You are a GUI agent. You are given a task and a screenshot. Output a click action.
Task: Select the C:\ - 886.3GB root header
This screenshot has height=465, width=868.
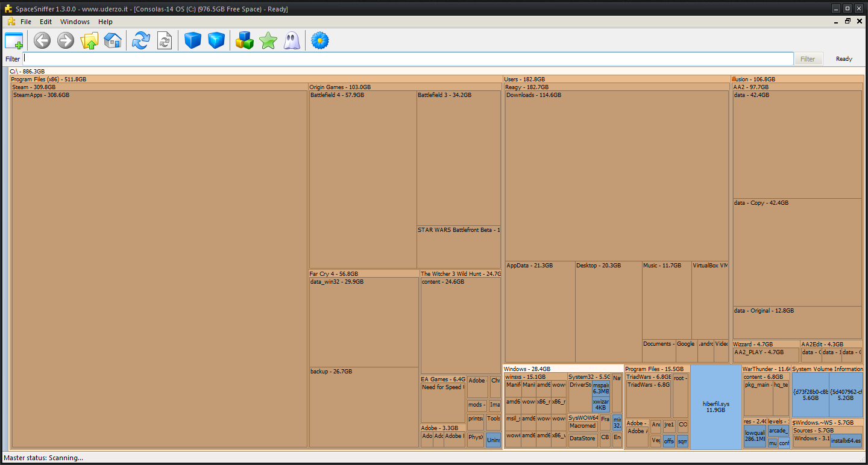click(x=436, y=71)
